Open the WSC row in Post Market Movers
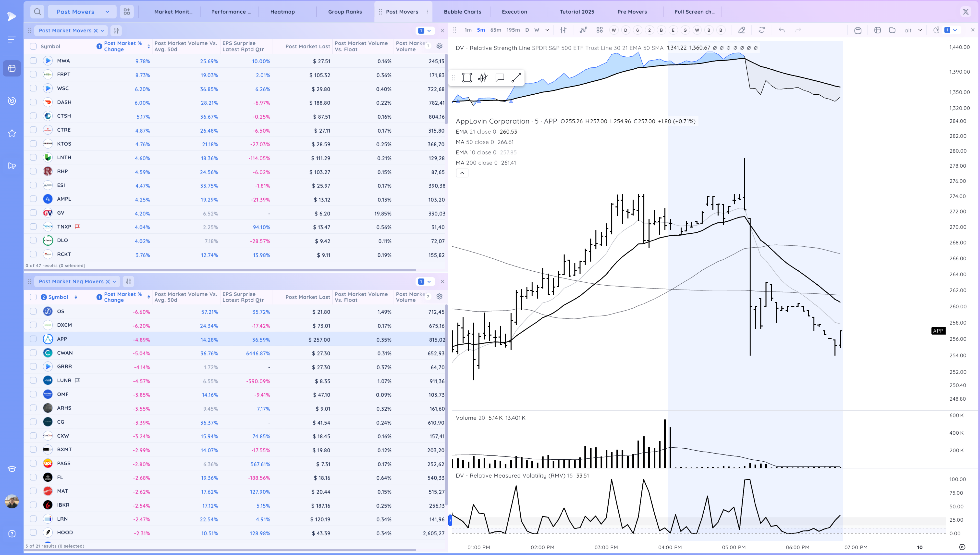The width and height of the screenshot is (980, 555). [235, 88]
